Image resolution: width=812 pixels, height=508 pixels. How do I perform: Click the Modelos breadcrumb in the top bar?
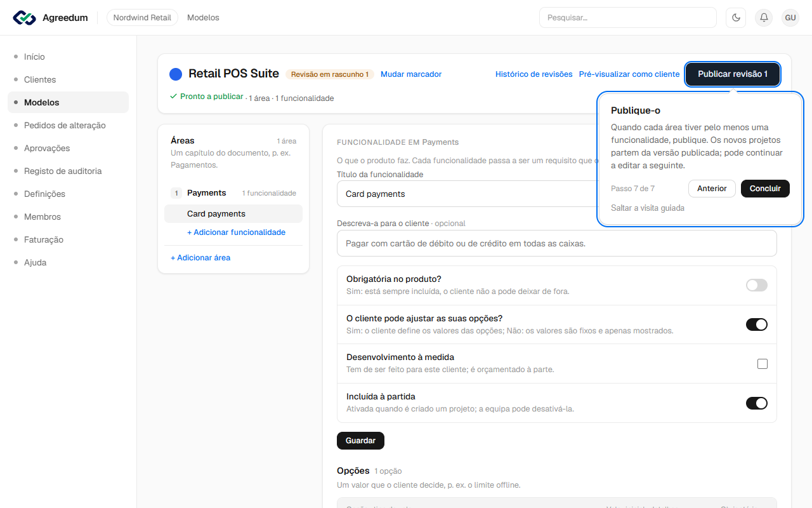coord(203,18)
